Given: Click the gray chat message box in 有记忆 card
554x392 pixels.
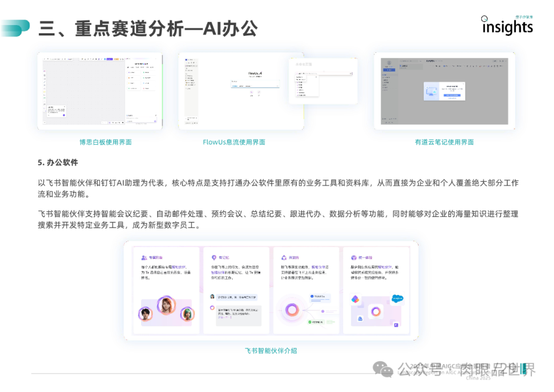Looking at the screenshot, I should click(239, 316).
